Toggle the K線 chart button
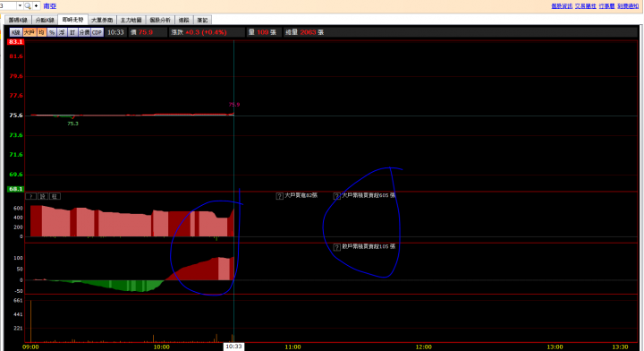Screen dimensions: 644x351 (x=16, y=32)
